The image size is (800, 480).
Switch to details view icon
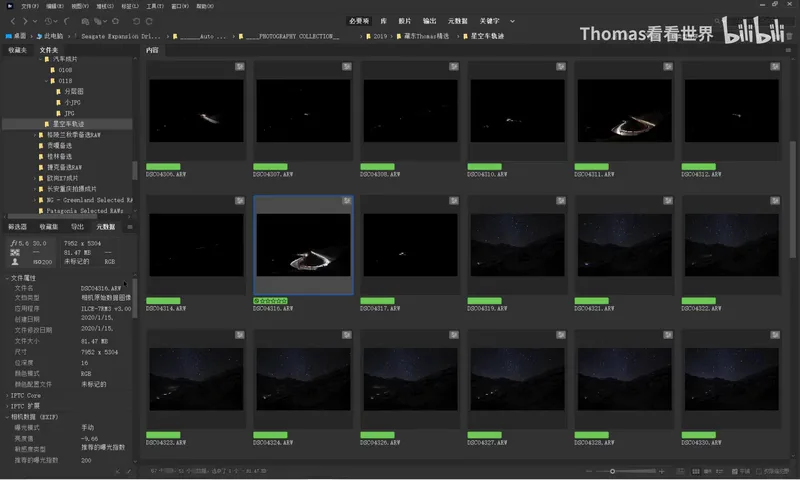(x=708, y=471)
